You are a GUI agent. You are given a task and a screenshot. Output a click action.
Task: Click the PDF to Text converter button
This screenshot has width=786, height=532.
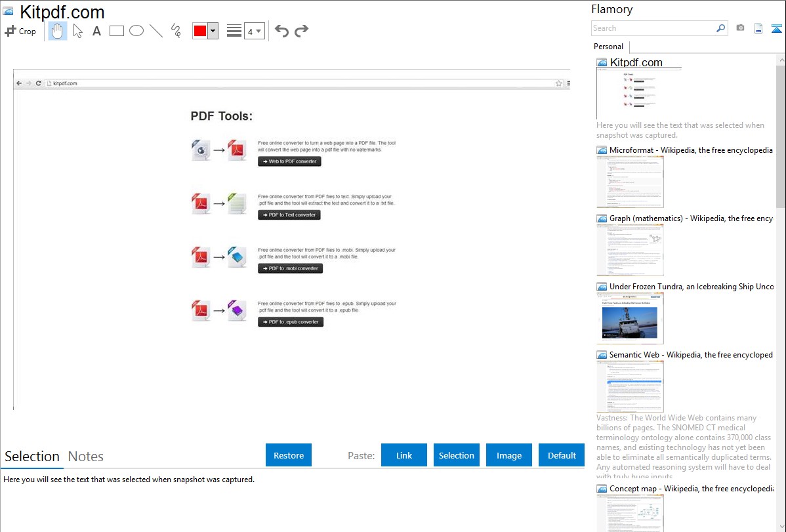click(289, 215)
